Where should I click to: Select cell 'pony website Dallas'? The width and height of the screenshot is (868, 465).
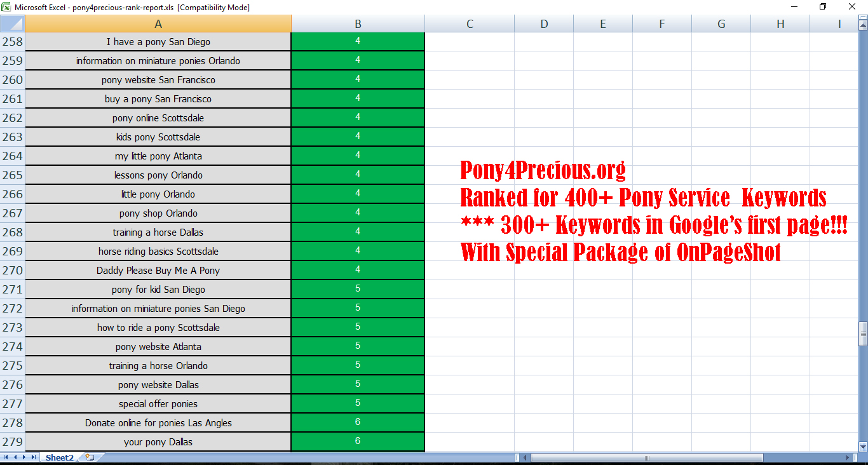[158, 385]
